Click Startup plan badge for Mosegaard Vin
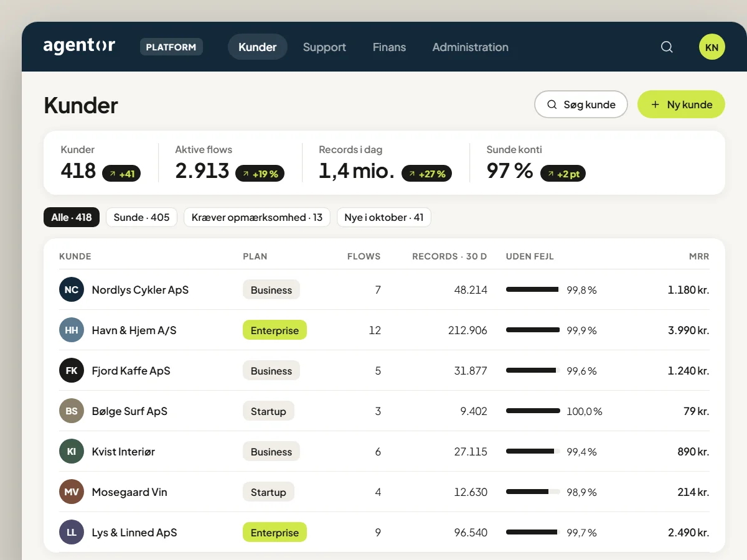Viewport: 747px width, 560px height. 268,492
